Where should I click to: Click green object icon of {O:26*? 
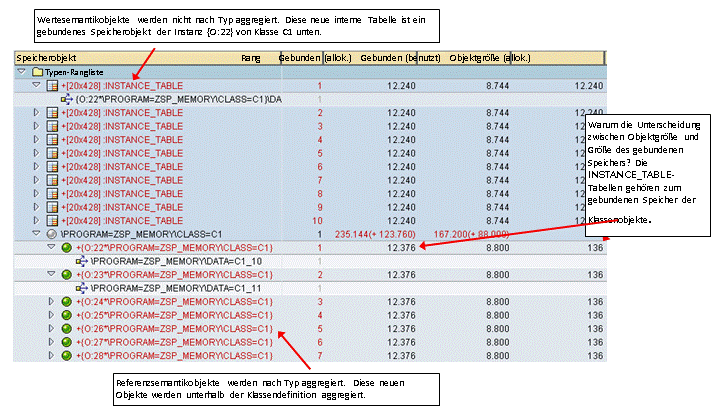click(67, 329)
